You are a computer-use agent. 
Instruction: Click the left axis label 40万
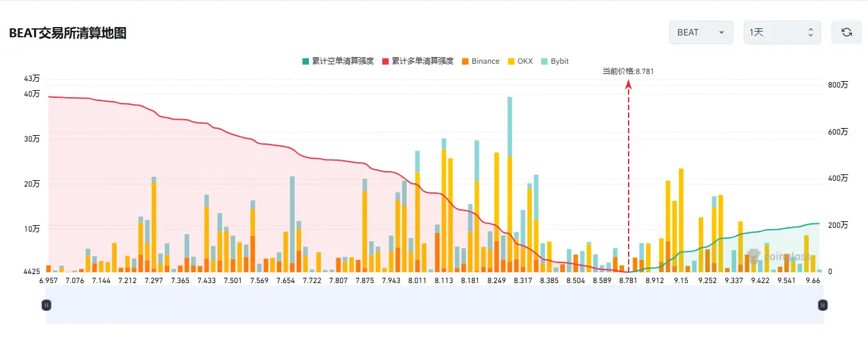(32, 94)
